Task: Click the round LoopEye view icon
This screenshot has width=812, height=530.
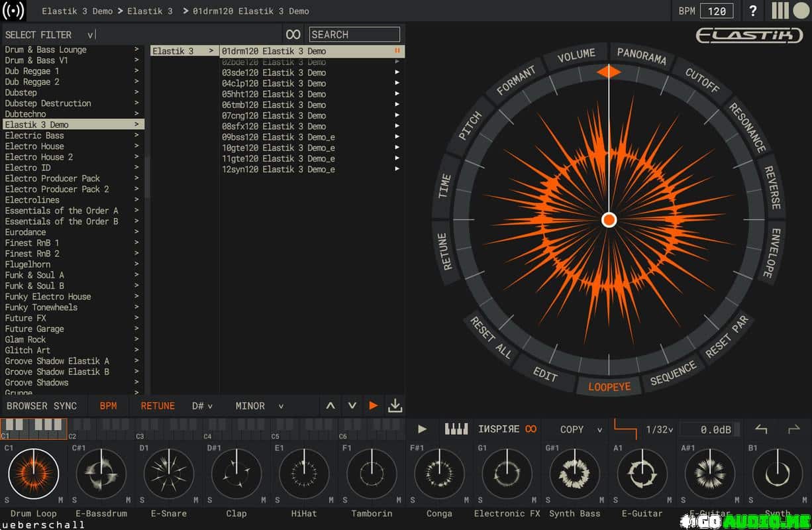Action: click(x=800, y=11)
